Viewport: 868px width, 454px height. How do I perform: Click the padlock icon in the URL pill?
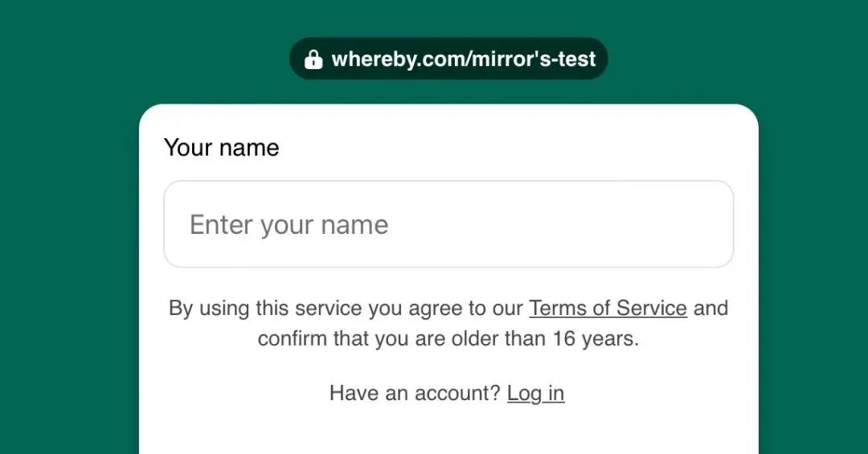click(x=313, y=59)
